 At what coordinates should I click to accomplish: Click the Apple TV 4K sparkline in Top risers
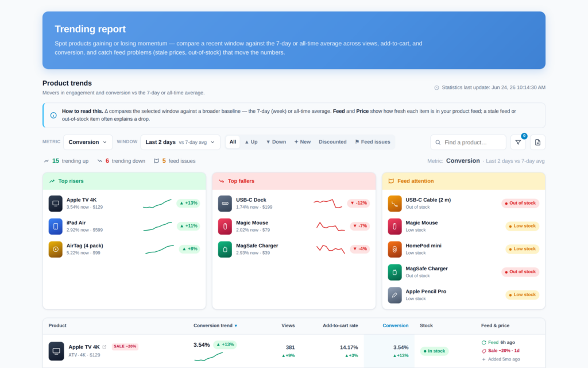pos(157,204)
